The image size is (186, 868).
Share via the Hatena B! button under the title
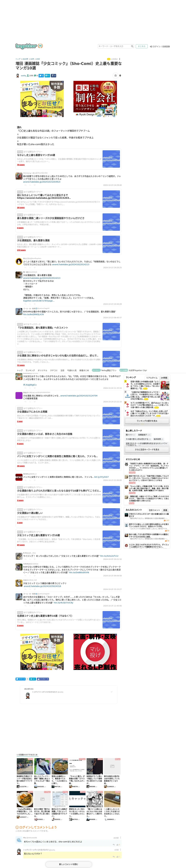coord(47,76)
